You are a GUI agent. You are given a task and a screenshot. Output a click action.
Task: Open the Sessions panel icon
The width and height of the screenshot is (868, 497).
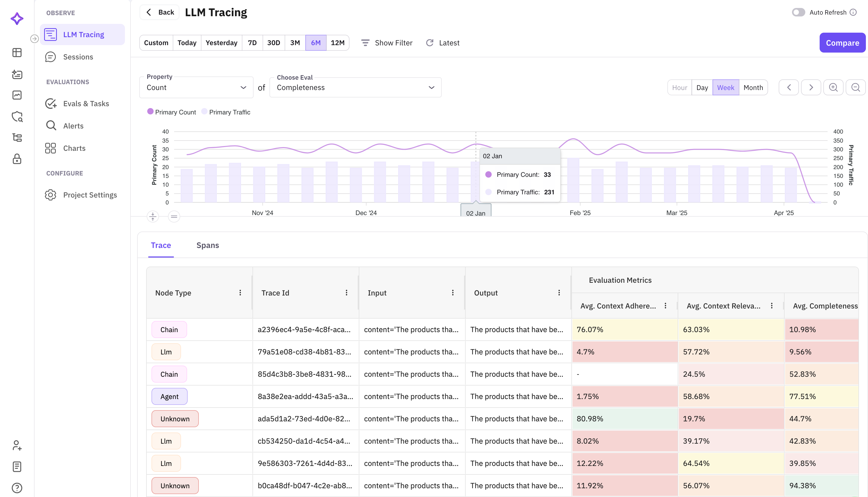50,57
